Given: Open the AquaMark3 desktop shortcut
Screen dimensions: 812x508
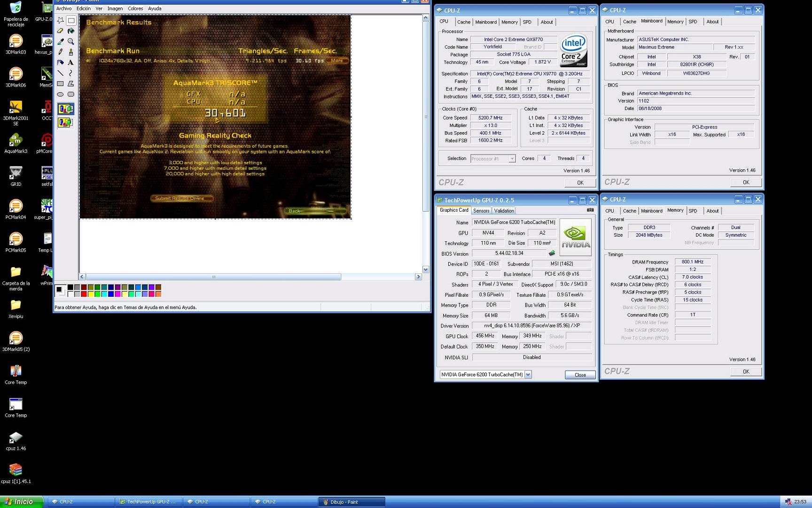Looking at the screenshot, I should tap(16, 143).
